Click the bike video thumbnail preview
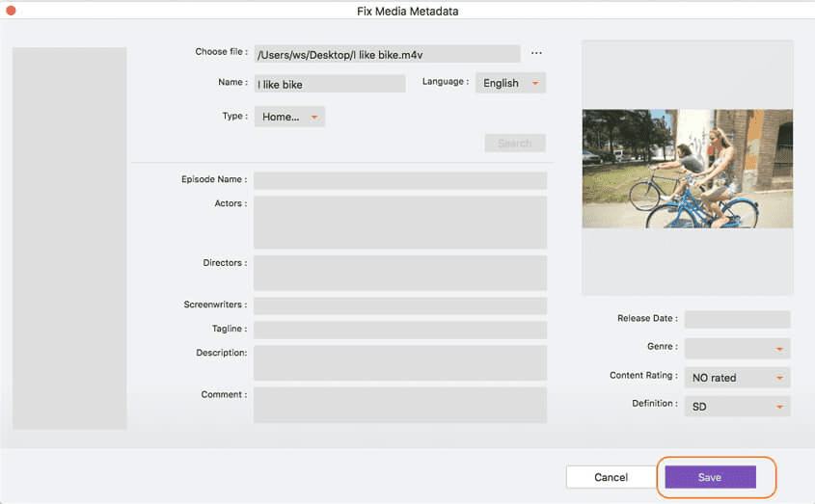Viewport: 815px width, 504px height. click(687, 168)
